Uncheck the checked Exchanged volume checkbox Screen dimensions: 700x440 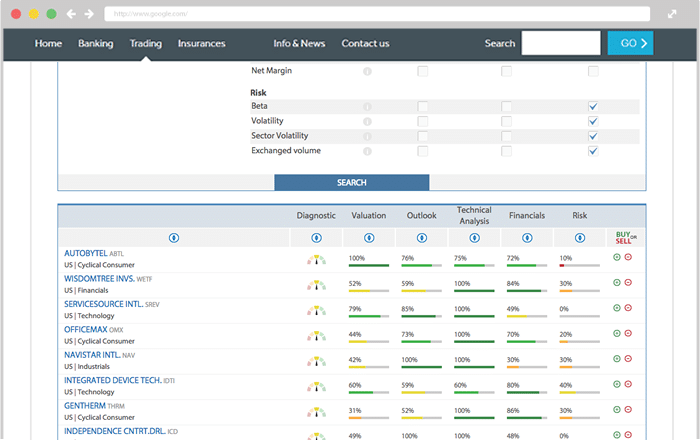point(593,151)
